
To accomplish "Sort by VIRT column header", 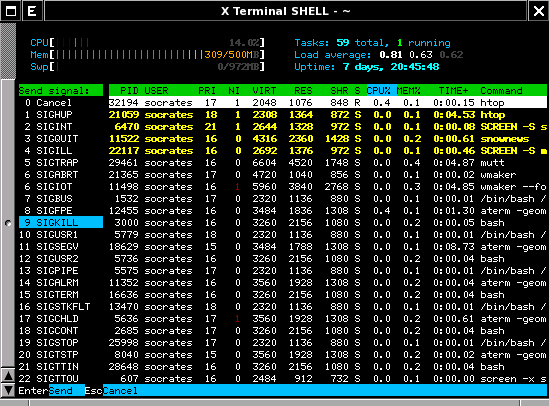I will 264,91.
